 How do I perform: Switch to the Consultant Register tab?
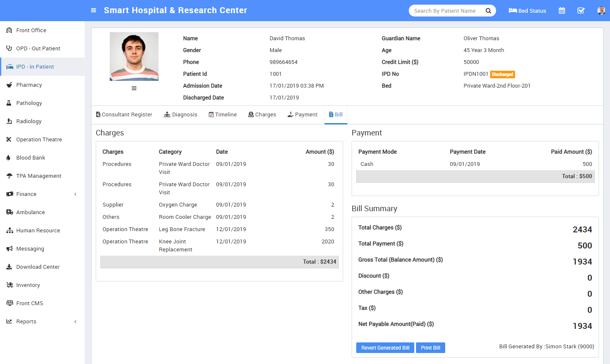click(x=124, y=115)
